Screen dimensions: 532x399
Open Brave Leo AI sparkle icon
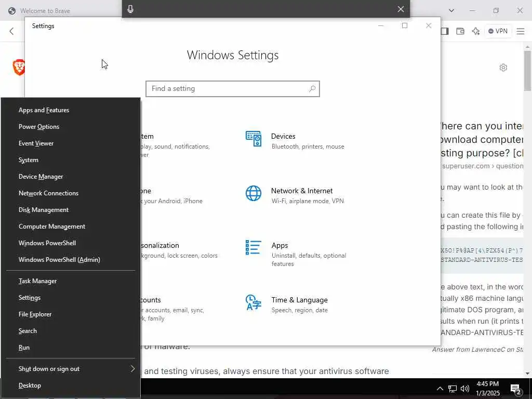476,31
